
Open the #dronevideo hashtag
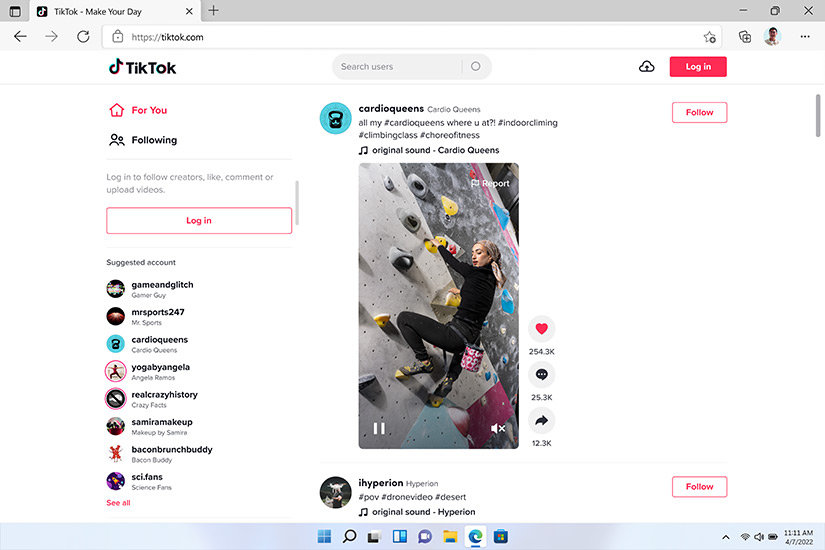pos(407,497)
